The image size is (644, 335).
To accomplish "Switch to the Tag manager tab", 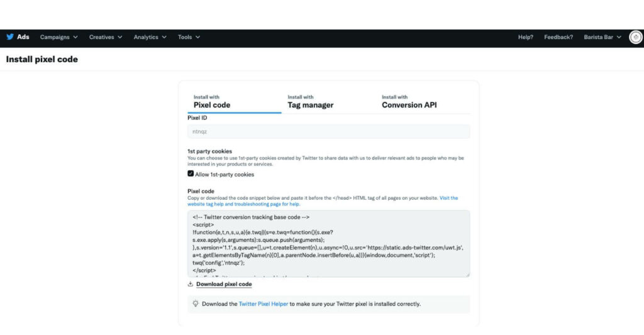I will point(311,102).
